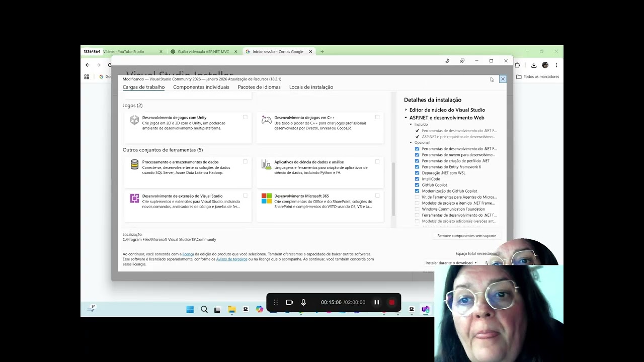
Task: Switch to Pacotes de idiomas tab
Action: 259,87
